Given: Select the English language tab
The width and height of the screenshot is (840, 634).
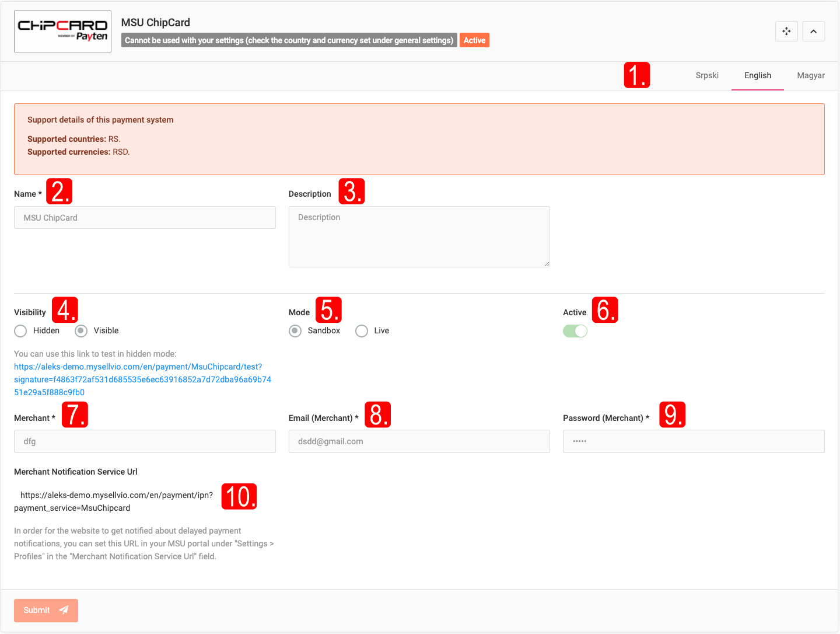Looking at the screenshot, I should coord(757,75).
